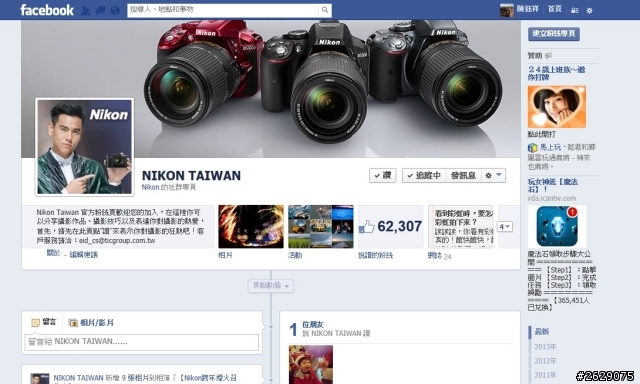Click the 62,307 likes box
640x384 pixels.
click(391, 226)
